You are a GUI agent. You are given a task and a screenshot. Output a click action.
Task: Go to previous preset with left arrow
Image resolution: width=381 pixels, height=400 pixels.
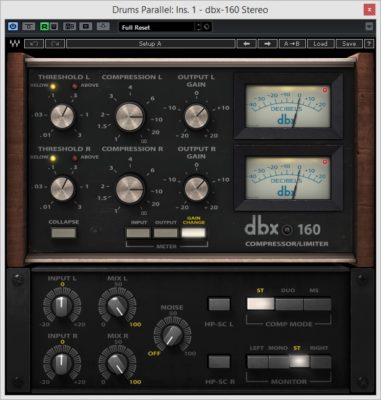point(246,44)
